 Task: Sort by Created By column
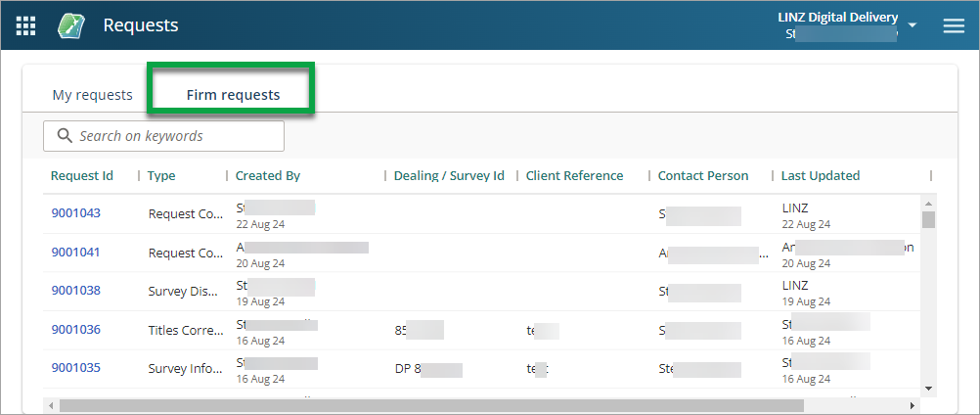(267, 176)
